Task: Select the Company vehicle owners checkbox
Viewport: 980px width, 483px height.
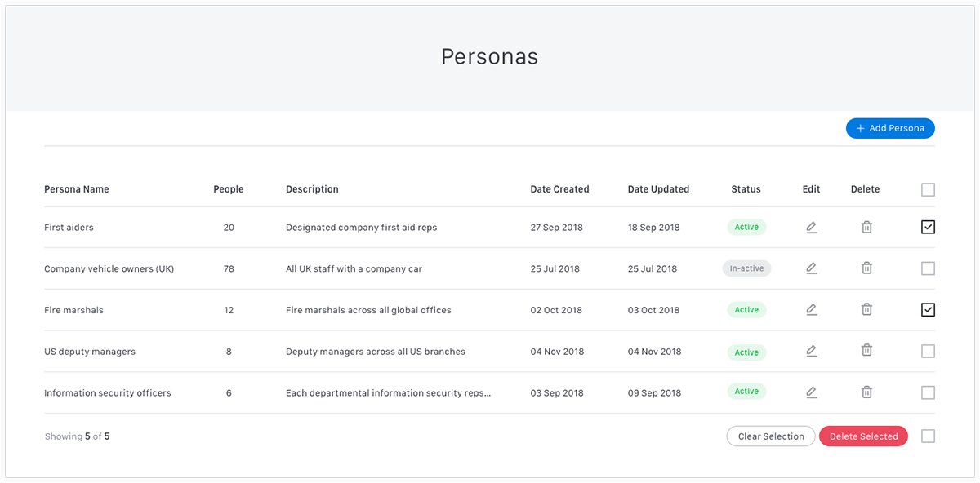Action: 928,268
